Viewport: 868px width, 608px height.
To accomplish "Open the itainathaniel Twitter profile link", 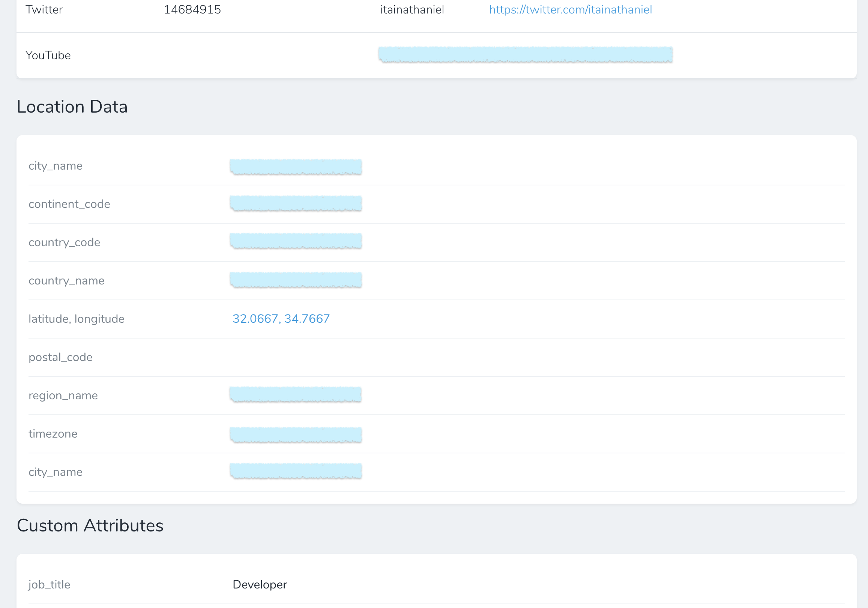I will (570, 9).
